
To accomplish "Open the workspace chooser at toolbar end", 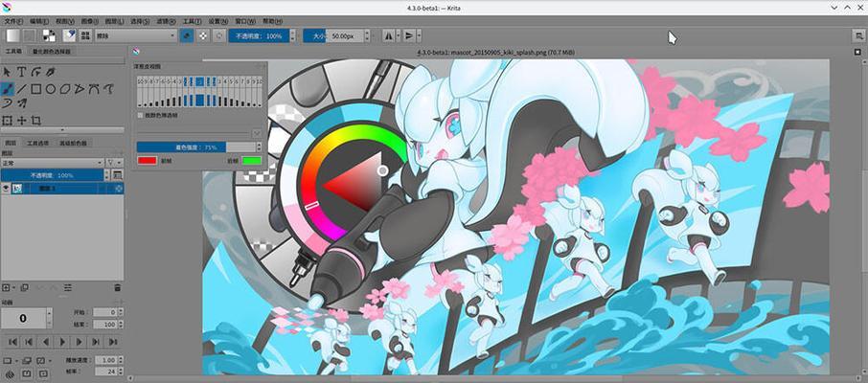I will (x=857, y=35).
